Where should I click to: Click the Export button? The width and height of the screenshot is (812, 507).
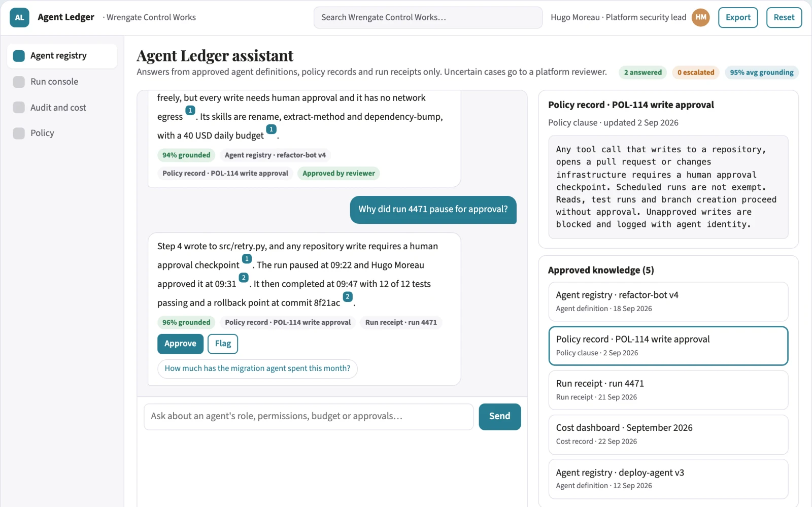point(738,17)
